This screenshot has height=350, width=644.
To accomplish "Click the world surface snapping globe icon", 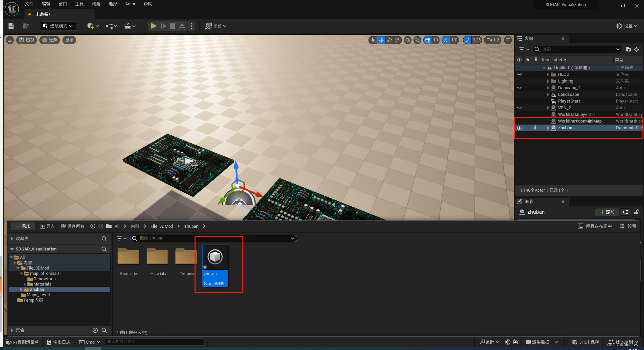I will coord(408,40).
